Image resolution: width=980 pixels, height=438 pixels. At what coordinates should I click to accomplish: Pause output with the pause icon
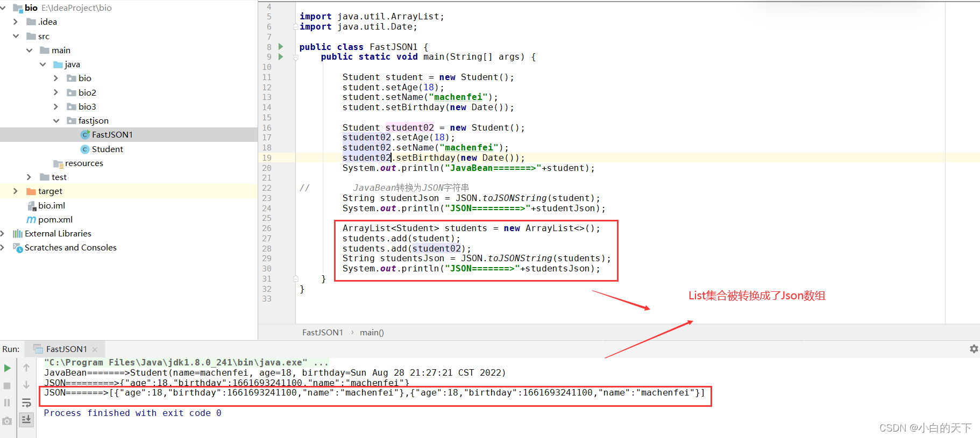coord(7,403)
